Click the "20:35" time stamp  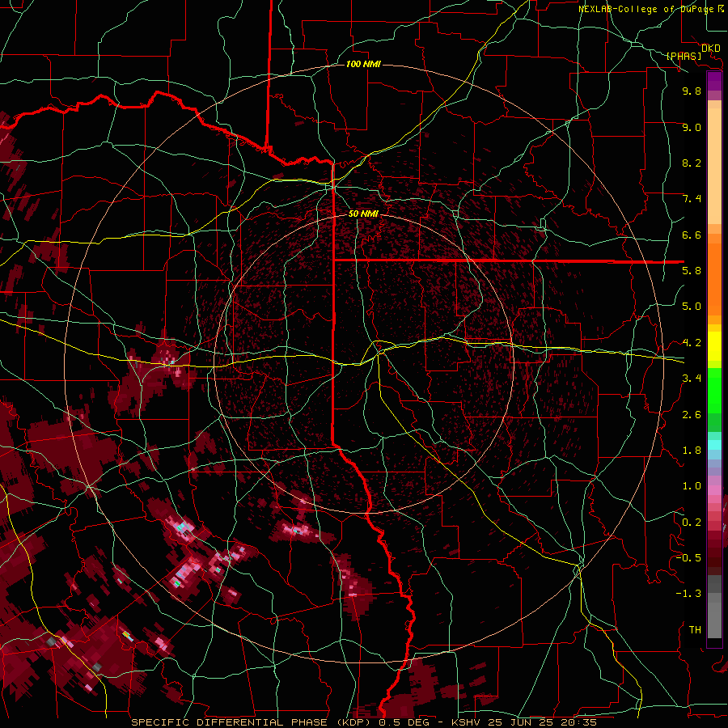tap(581, 722)
